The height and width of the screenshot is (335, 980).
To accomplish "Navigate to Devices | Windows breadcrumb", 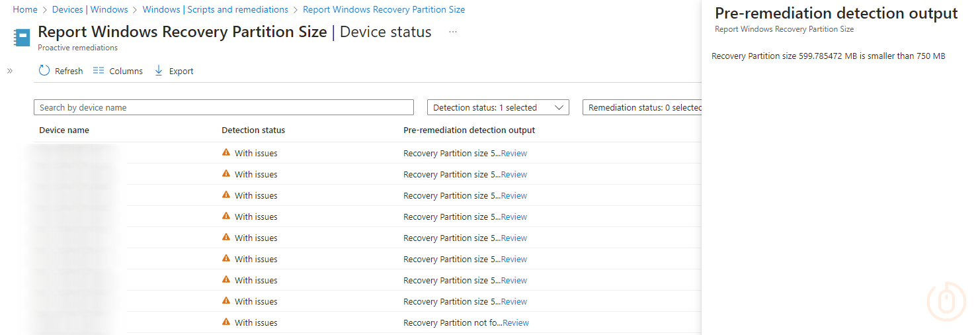I will point(90,9).
